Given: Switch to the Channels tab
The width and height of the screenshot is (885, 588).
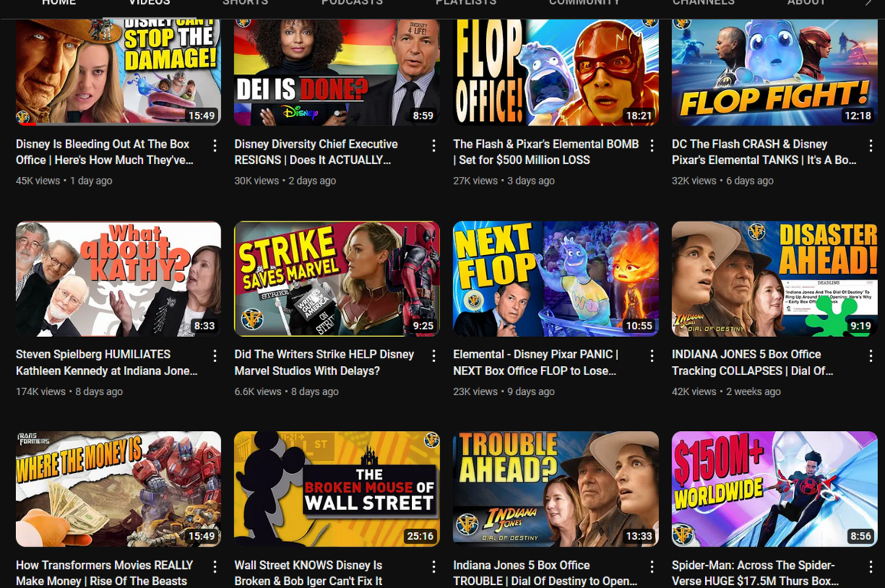Looking at the screenshot, I should 704,3.
